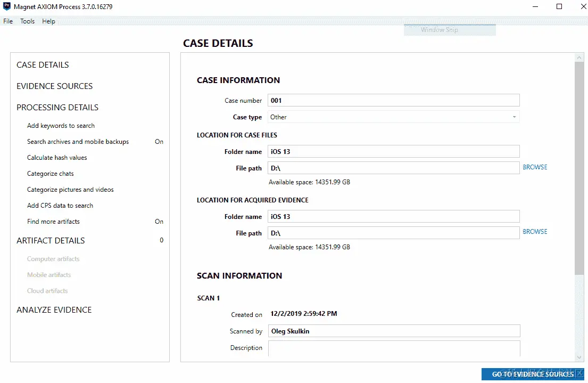Image resolution: width=588 pixels, height=383 pixels.
Task: Select Categorize pictures and videos
Action: tap(70, 189)
